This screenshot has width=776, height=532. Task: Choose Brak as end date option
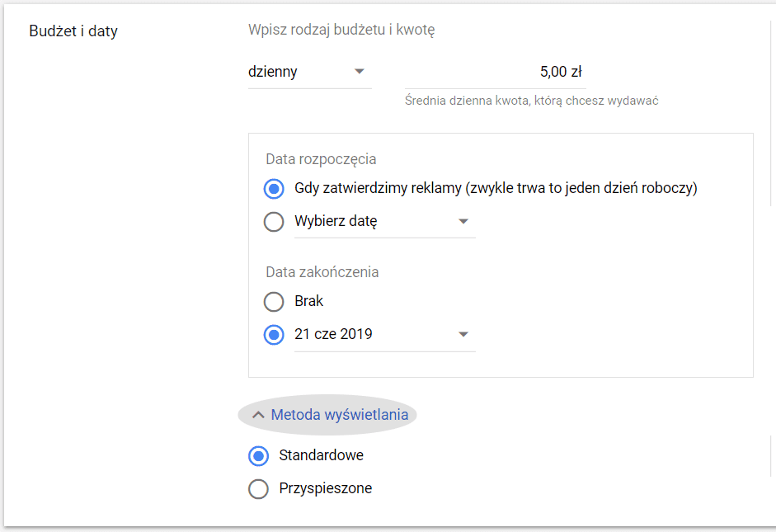(x=274, y=302)
